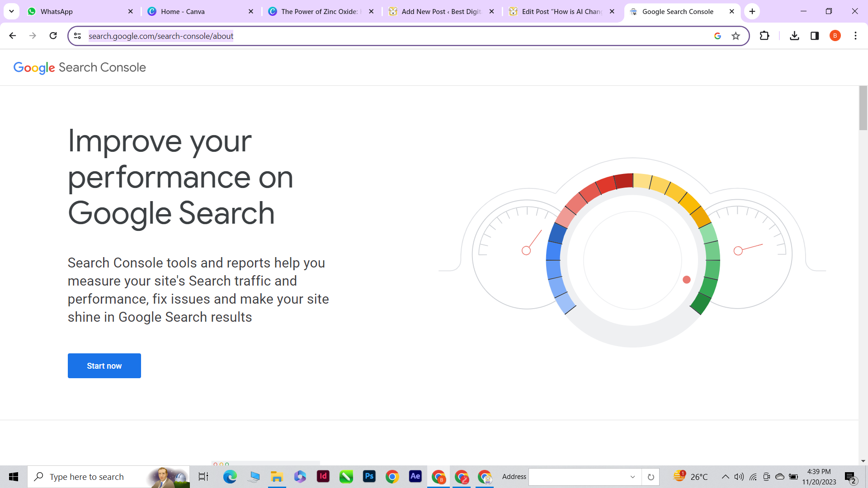The height and width of the screenshot is (488, 868).
Task: Expand the tab search dropdown arrow
Action: click(x=11, y=11)
